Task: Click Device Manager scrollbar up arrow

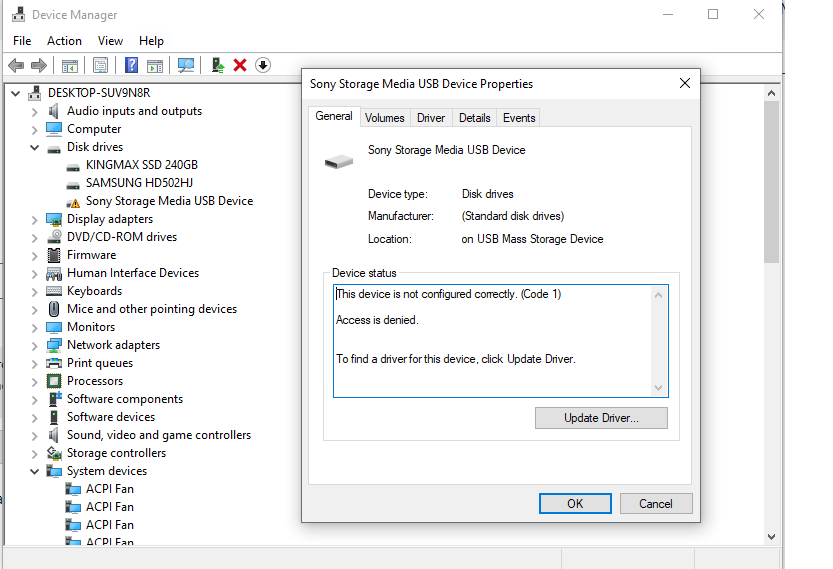Action: tap(771, 93)
